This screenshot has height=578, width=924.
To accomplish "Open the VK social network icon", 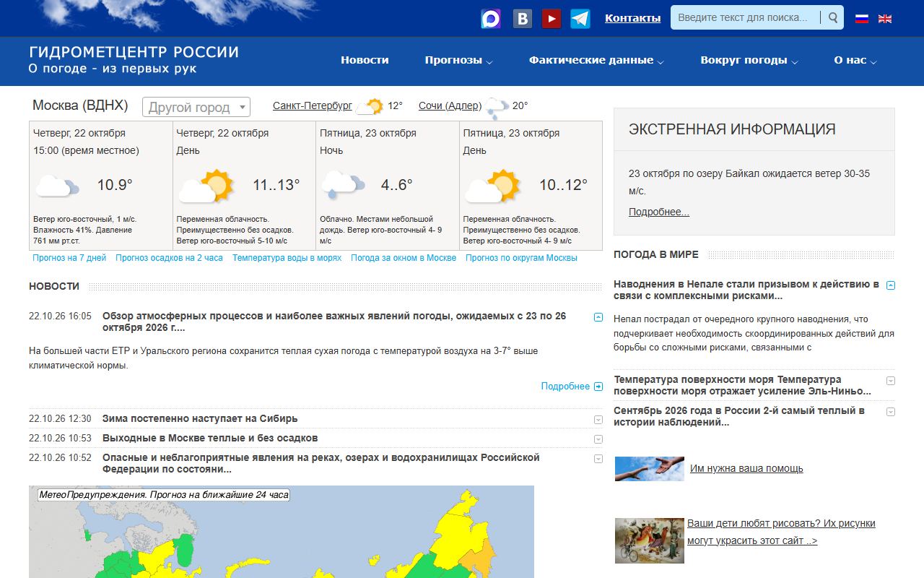I will click(522, 18).
